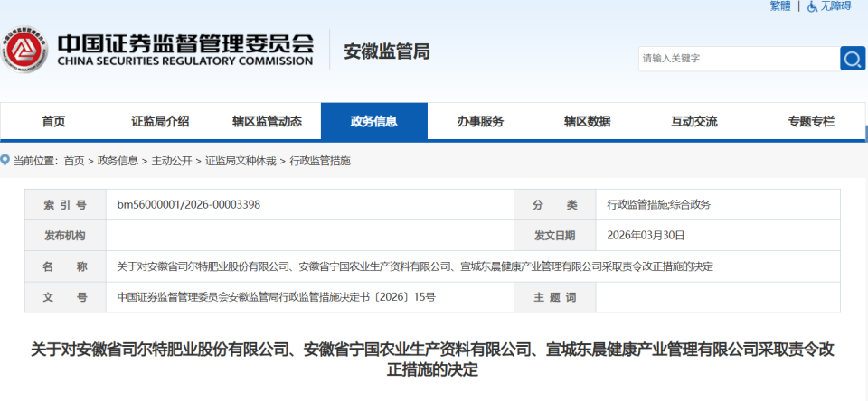
Task: Click the 主题词 label cell
Action: [554, 297]
